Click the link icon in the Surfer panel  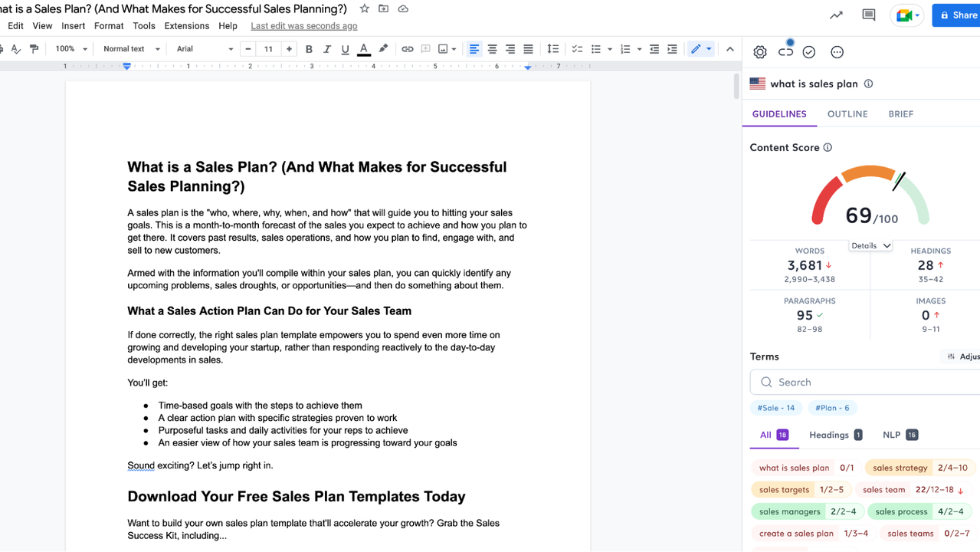coord(785,52)
